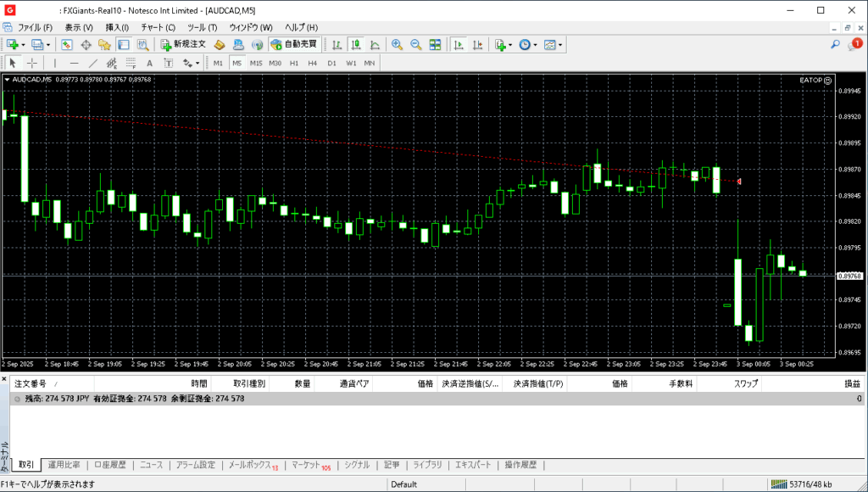Switch to the 口座履歴 tab
The height and width of the screenshot is (492, 868).
(x=109, y=465)
